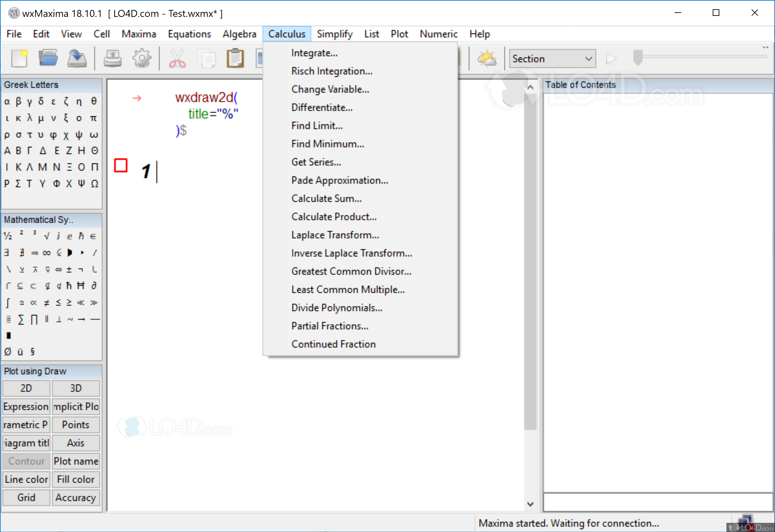Screen dimensions: 775x532
Task: Open the Simplify menu
Action: tap(334, 34)
